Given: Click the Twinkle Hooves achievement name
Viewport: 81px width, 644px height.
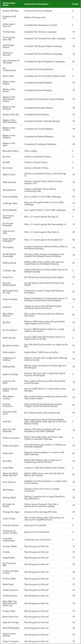Looking at the screenshot, I should (10, 596).
